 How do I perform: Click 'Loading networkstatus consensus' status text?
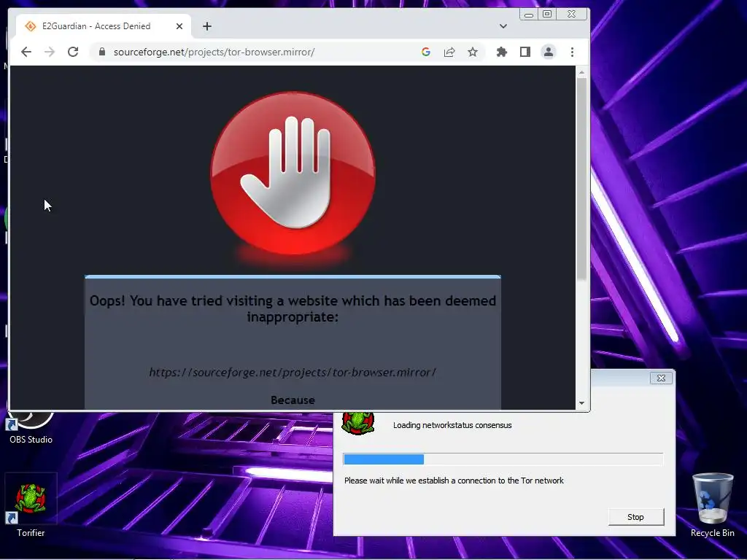pyautogui.click(x=452, y=425)
